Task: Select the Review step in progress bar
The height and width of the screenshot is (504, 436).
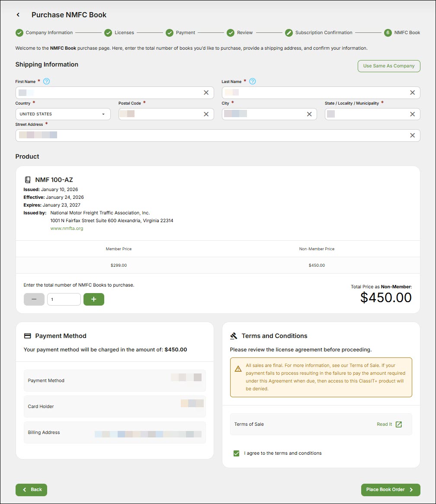Action: (x=240, y=32)
